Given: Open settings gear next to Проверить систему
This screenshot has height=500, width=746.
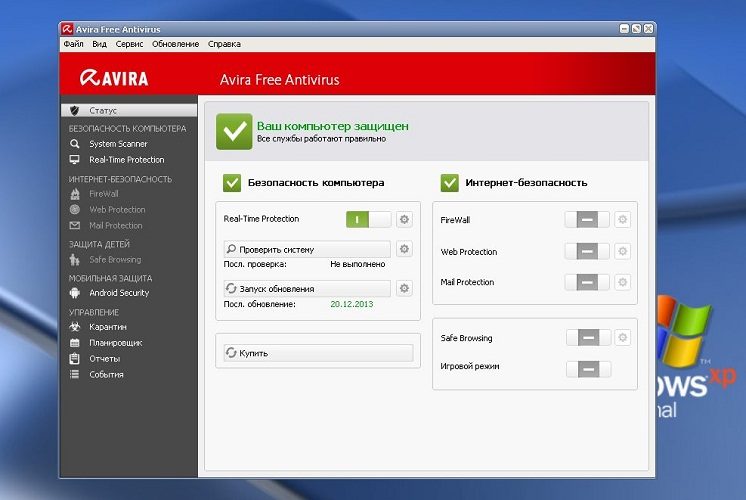Looking at the screenshot, I should 404,249.
